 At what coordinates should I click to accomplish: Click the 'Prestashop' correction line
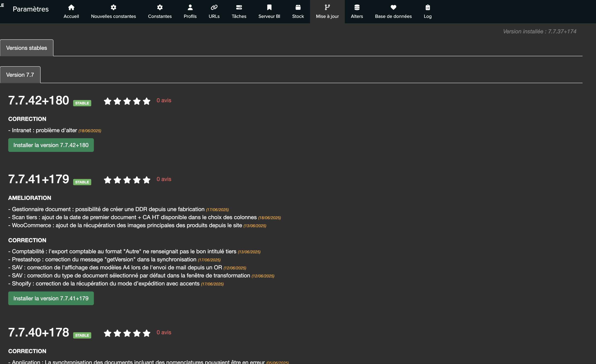[x=114, y=260]
